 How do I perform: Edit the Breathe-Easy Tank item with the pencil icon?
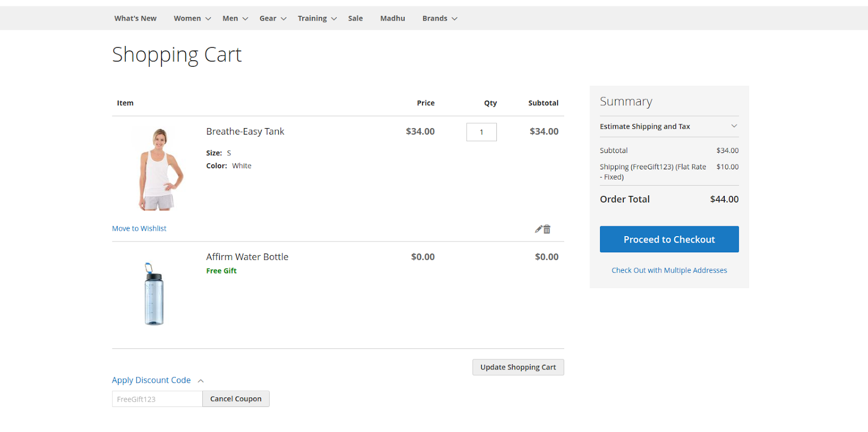538,229
